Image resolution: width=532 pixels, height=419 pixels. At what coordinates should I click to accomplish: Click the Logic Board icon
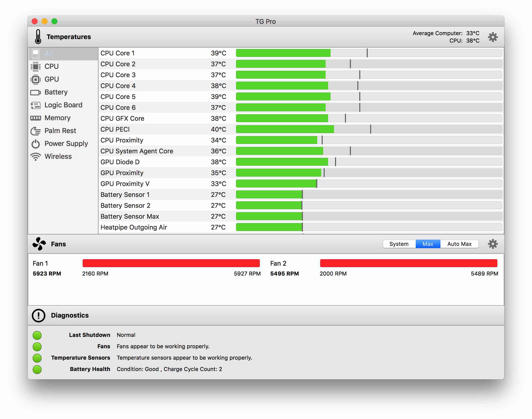[36, 105]
